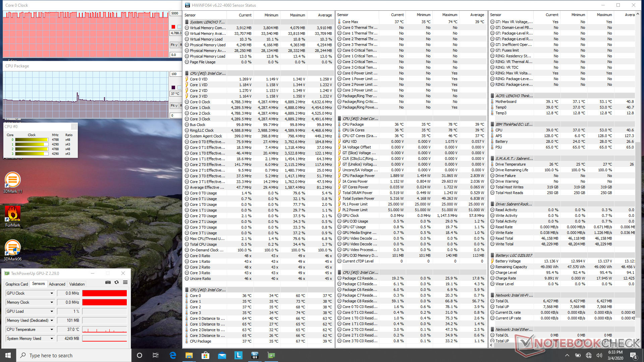Viewport: 644px width, 362px height.
Task: Open Microsoft Edge from the taskbar
Action: 173,355
